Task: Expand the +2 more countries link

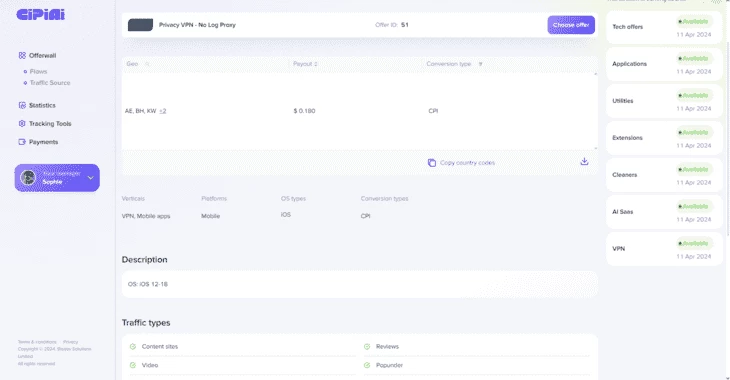Action: pos(162,111)
